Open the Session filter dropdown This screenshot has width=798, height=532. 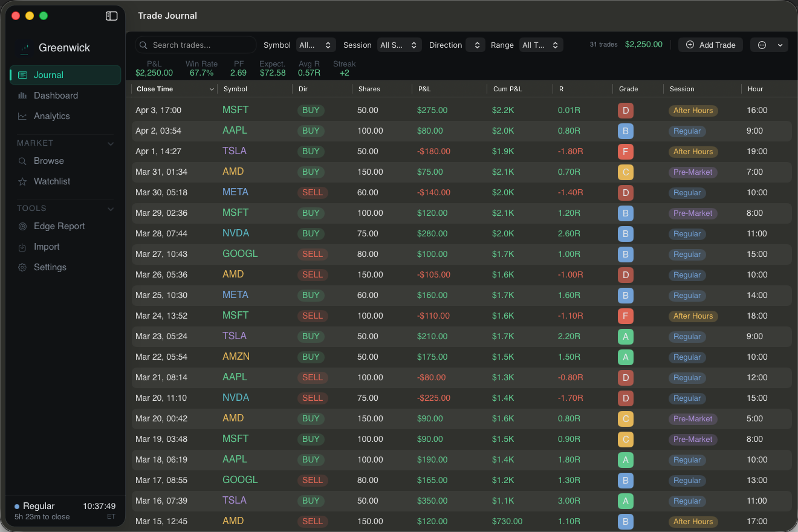click(399, 45)
